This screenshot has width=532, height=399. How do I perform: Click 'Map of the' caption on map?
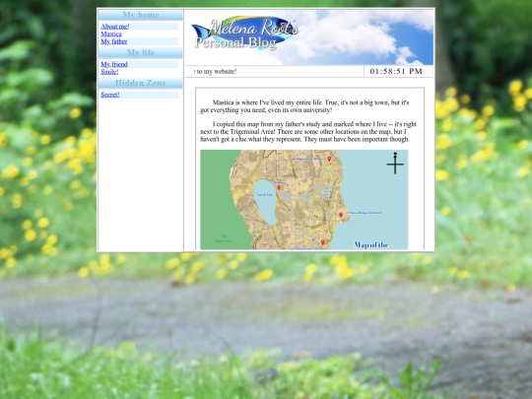(371, 245)
